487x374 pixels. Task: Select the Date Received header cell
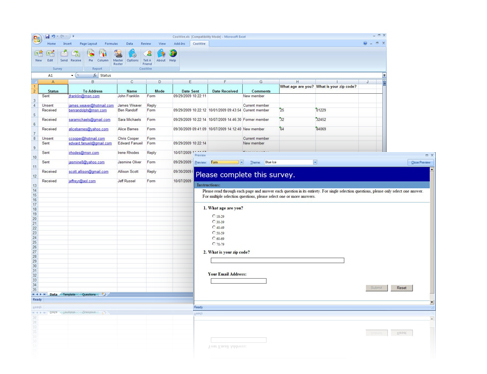[x=225, y=89]
